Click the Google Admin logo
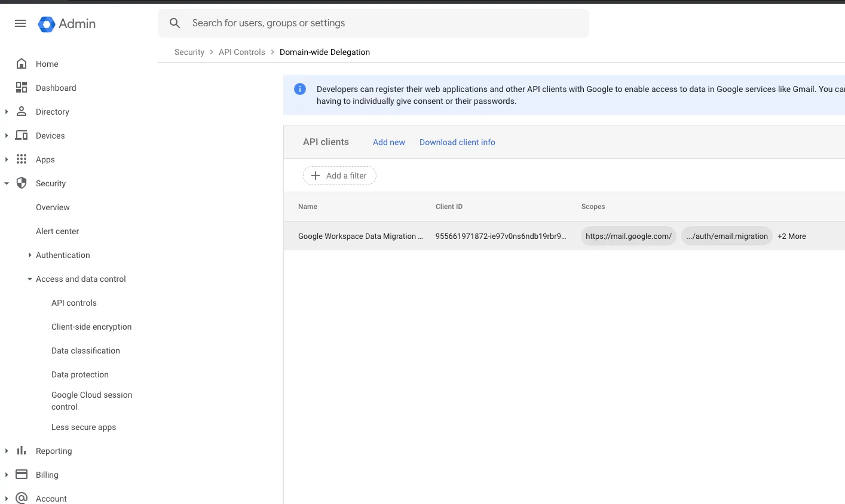Image resolution: width=845 pixels, height=504 pixels. [67, 24]
